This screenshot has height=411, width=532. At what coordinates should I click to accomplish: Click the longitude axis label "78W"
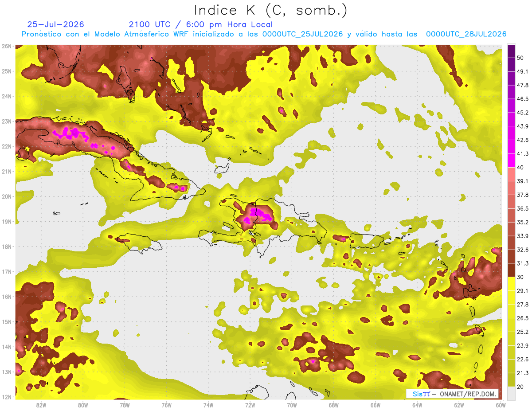pyautogui.click(x=125, y=405)
